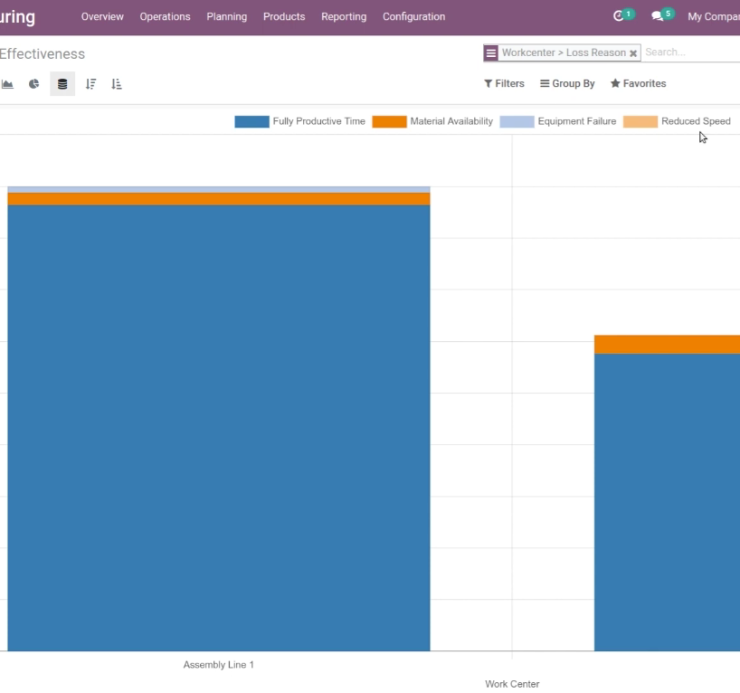Image resolution: width=740 pixels, height=693 pixels.
Task: Sort chart in descending order
Action: point(91,84)
